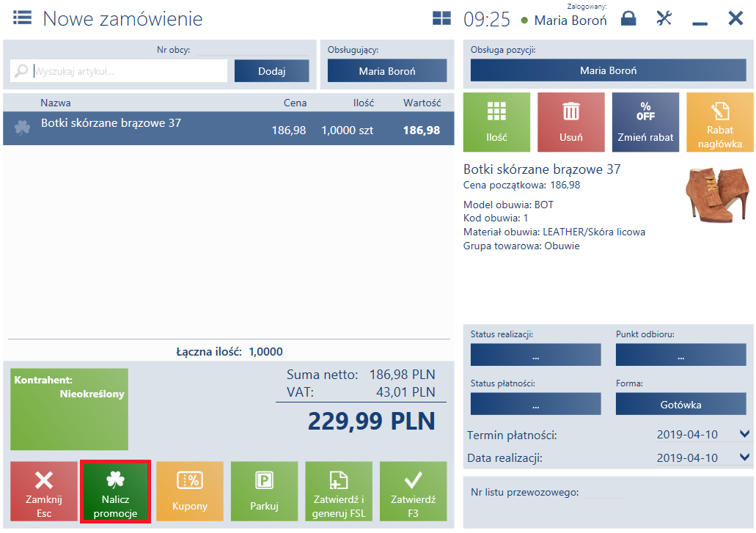
Task: Click the Usuń trash tile
Action: (571, 122)
